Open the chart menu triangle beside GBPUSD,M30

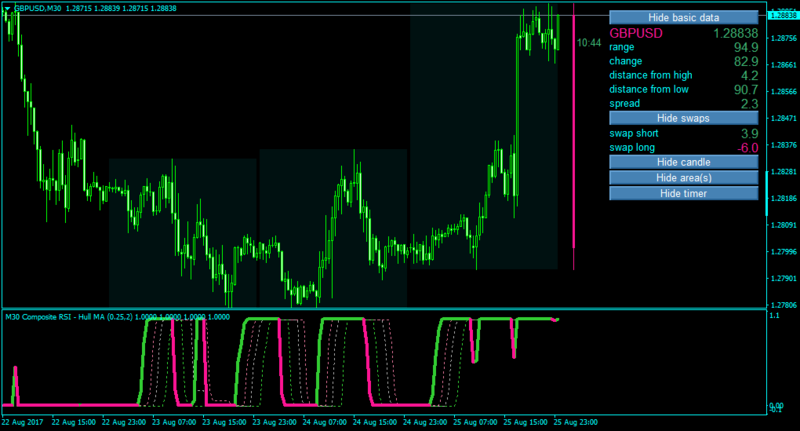(7, 8)
